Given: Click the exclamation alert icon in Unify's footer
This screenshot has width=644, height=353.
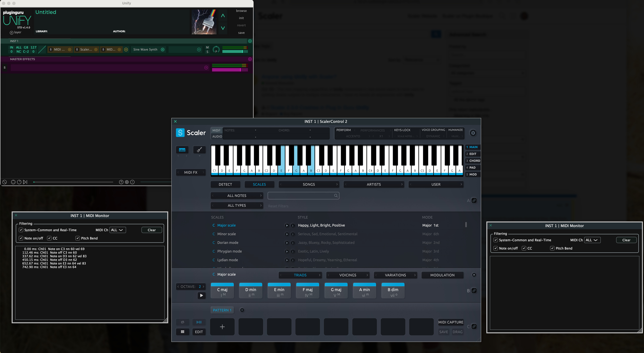Looking at the screenshot, I should pyautogui.click(x=132, y=182).
